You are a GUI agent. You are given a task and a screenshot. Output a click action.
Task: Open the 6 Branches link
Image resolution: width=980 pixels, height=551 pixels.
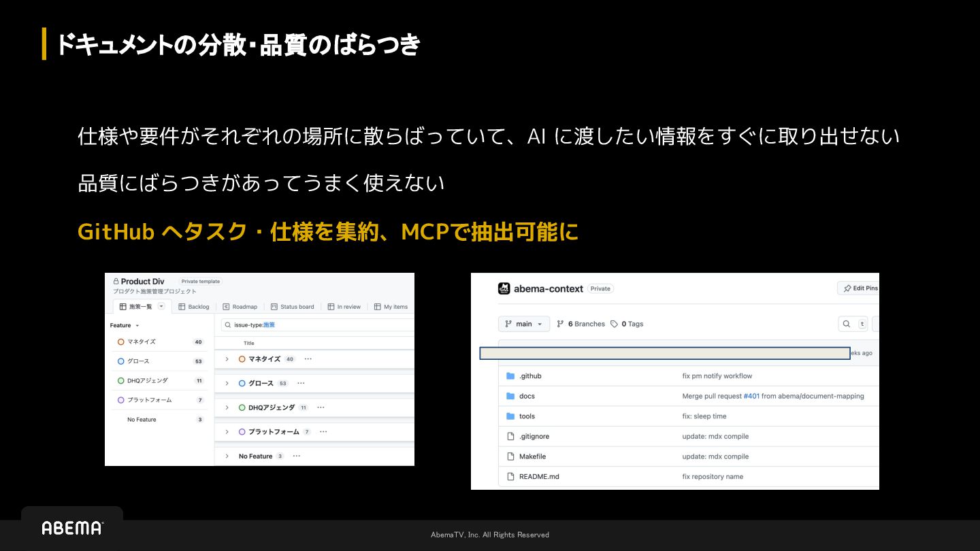[x=581, y=324]
